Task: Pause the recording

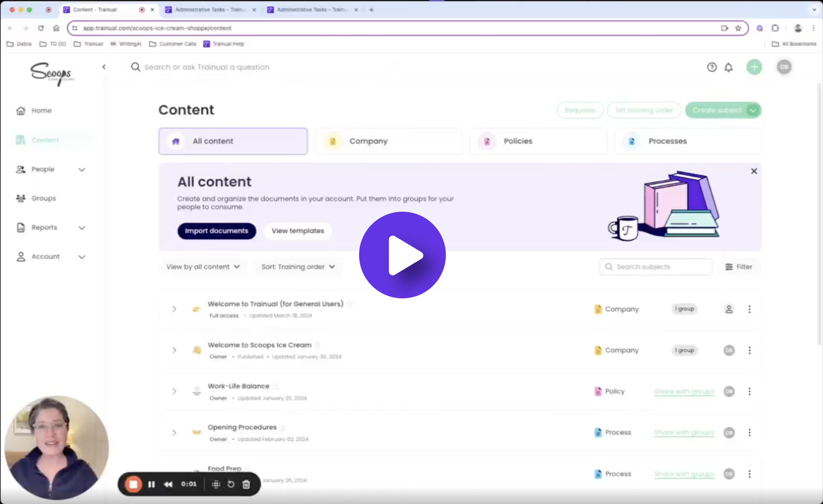Action: (x=151, y=484)
